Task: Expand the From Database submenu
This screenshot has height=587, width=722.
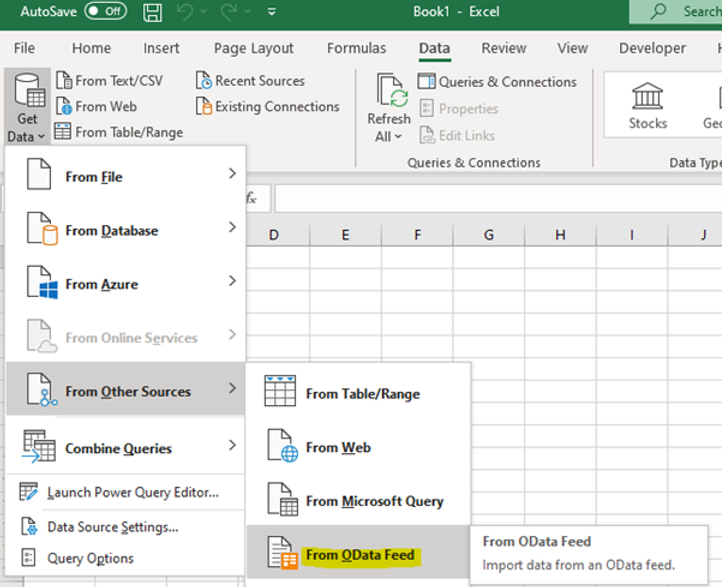Action: (x=125, y=228)
